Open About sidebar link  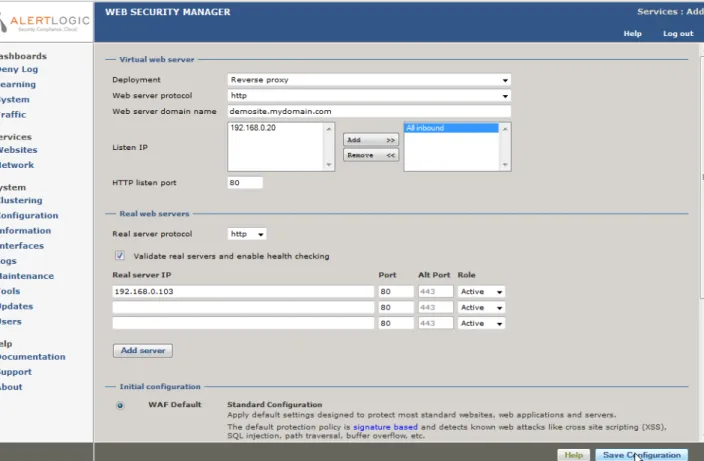point(11,387)
